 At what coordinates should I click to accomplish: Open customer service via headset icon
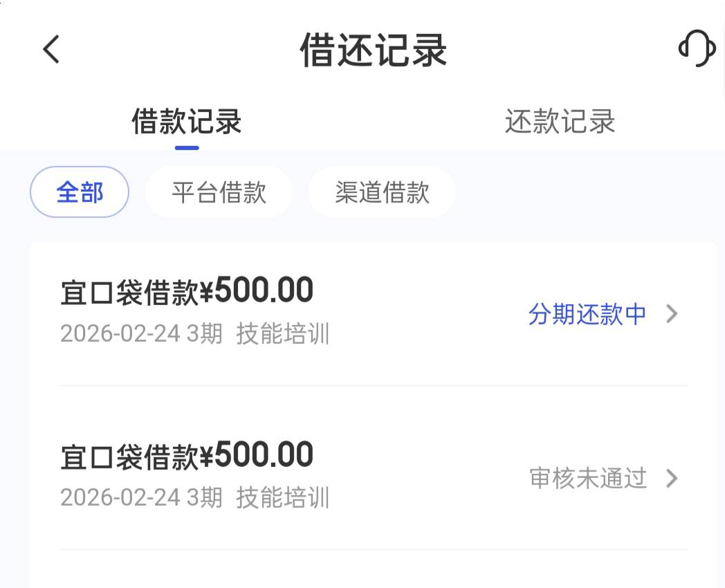(x=696, y=49)
